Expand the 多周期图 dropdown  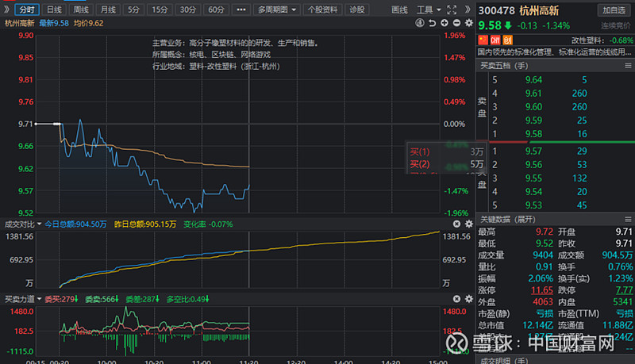(277, 10)
